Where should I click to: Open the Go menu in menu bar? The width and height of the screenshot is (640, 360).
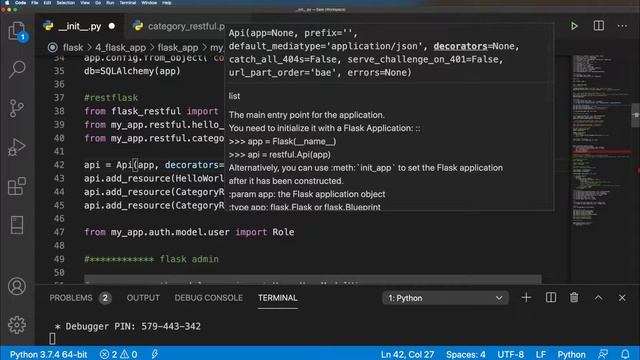click(x=98, y=3)
